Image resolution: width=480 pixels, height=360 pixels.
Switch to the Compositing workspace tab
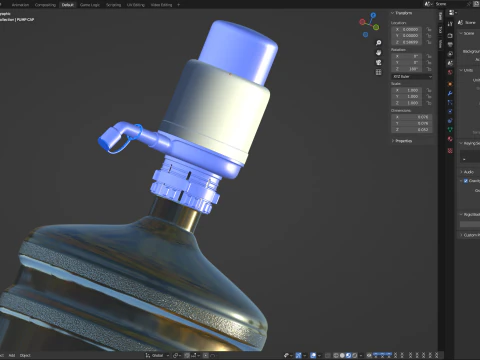pos(45,5)
